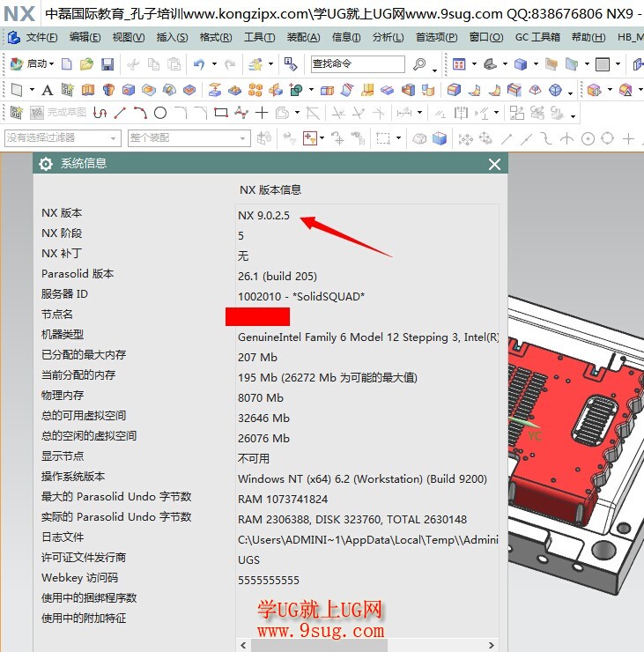Image resolution: width=644 pixels, height=652 pixels.
Task: Select the sketch Profile tool
Action: pos(100,113)
